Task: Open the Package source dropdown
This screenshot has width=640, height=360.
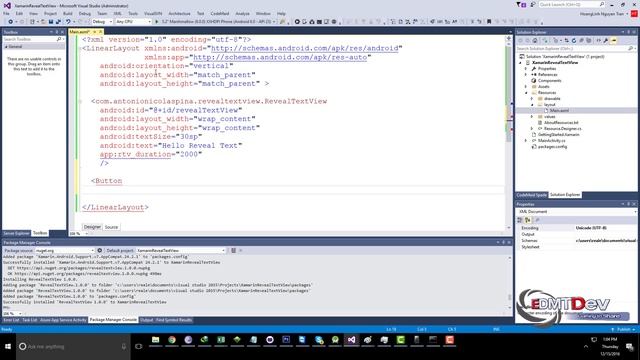Action: [64, 250]
